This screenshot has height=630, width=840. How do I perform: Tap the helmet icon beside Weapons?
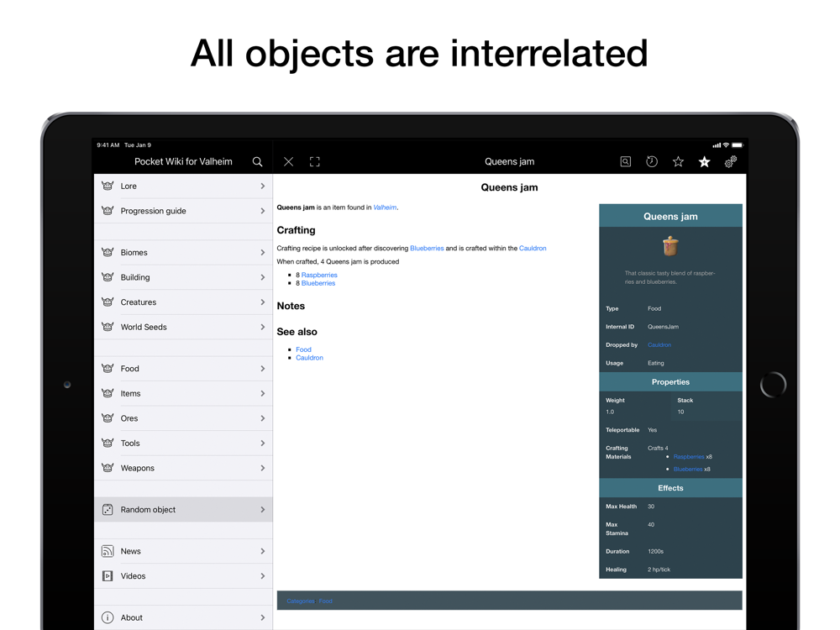pos(108,468)
